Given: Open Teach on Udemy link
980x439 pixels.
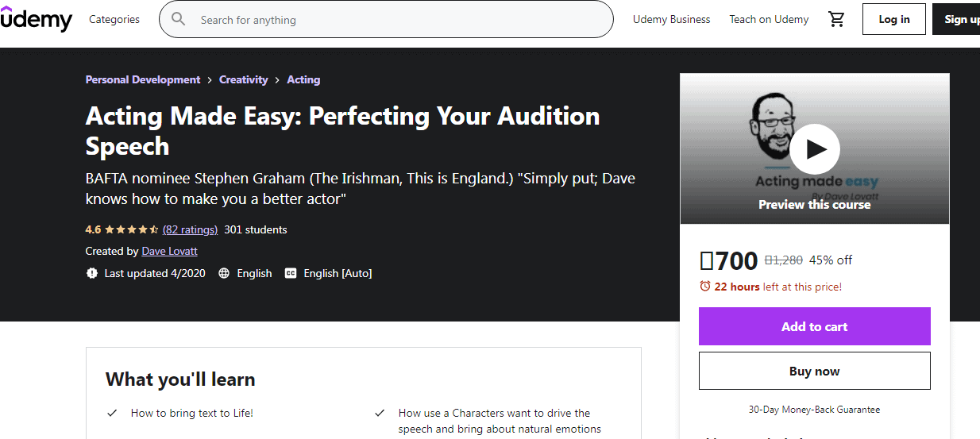Looking at the screenshot, I should coord(770,19).
